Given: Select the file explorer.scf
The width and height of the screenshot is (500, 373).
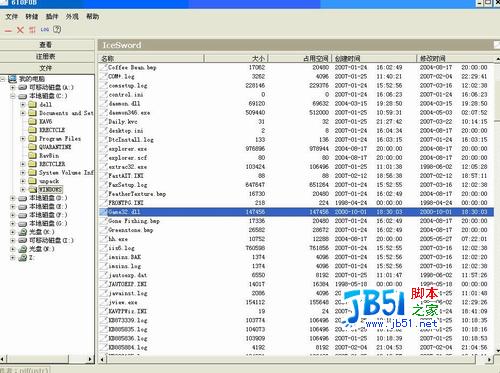Looking at the screenshot, I should [x=127, y=157].
